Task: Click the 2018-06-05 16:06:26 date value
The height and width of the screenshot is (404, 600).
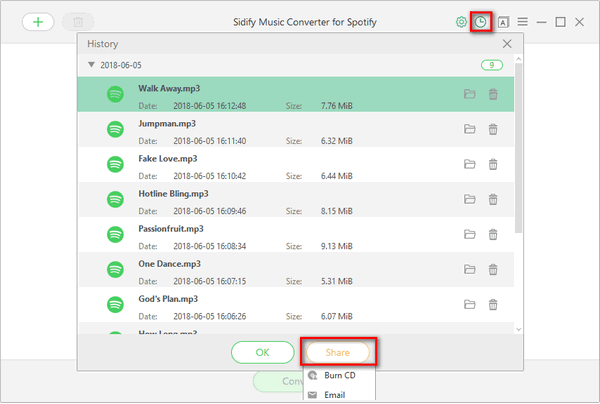Action: [210, 316]
